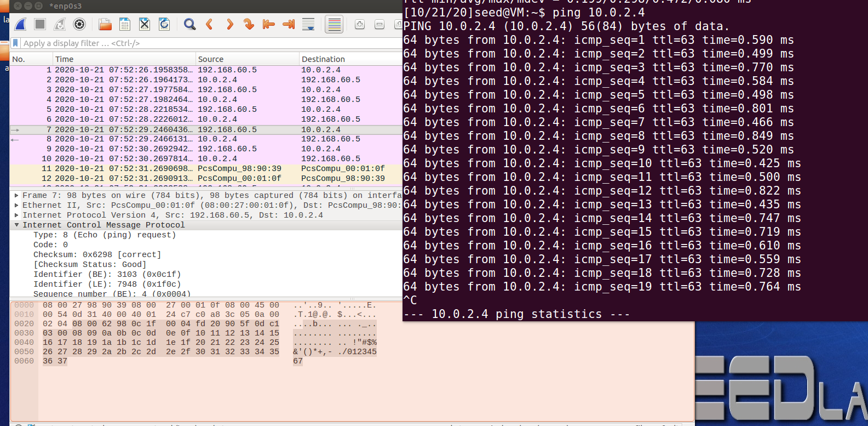Select packet 10 in the list

click(206, 159)
